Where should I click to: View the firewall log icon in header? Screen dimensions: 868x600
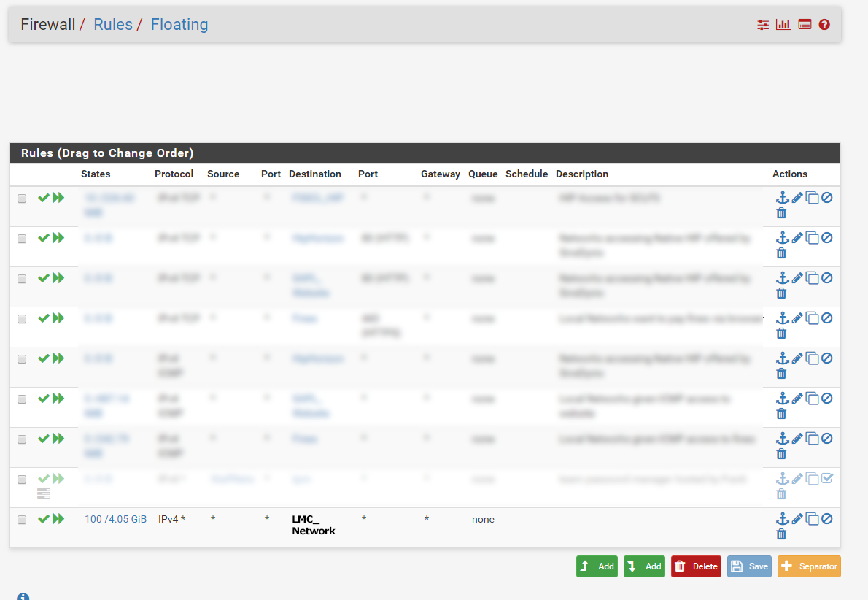pyautogui.click(x=805, y=24)
